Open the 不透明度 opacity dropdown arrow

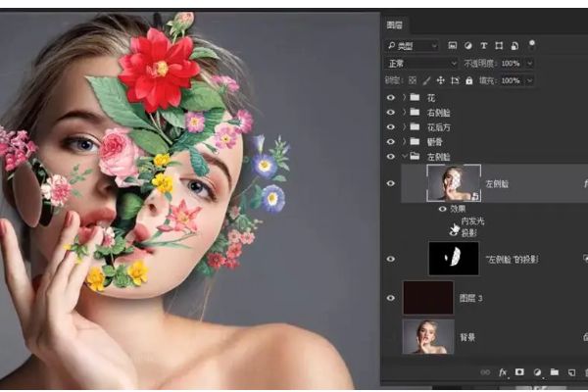tap(530, 63)
